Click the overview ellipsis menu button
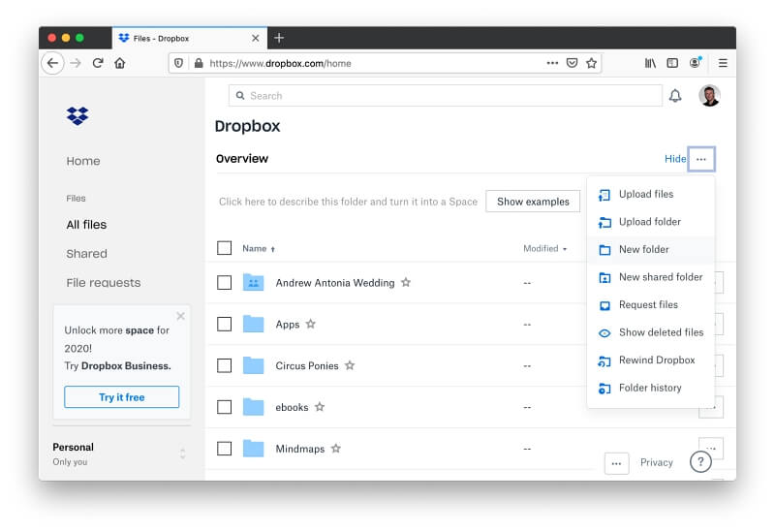Image resolution: width=775 pixels, height=532 pixels. click(700, 159)
